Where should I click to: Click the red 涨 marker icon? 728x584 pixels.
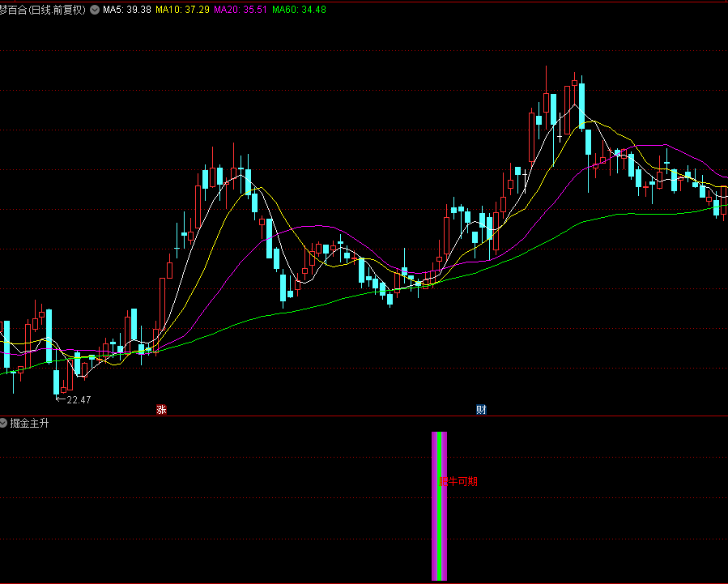pos(161,410)
